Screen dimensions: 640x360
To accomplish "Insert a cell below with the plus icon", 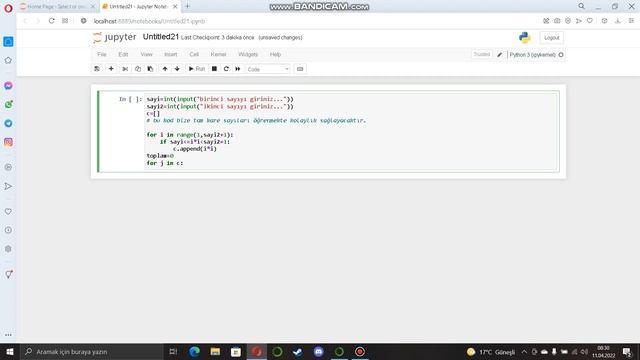I will (x=111, y=69).
